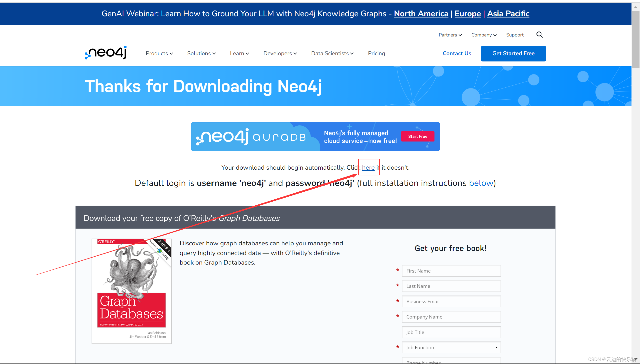The image size is (640, 364).
Task: Open the Learn dropdown
Action: [x=239, y=53]
